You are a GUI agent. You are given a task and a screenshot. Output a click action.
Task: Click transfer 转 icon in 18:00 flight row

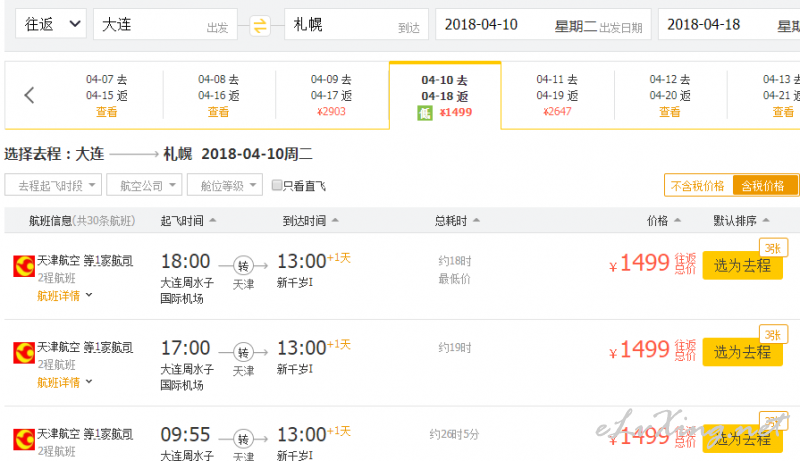click(x=243, y=266)
